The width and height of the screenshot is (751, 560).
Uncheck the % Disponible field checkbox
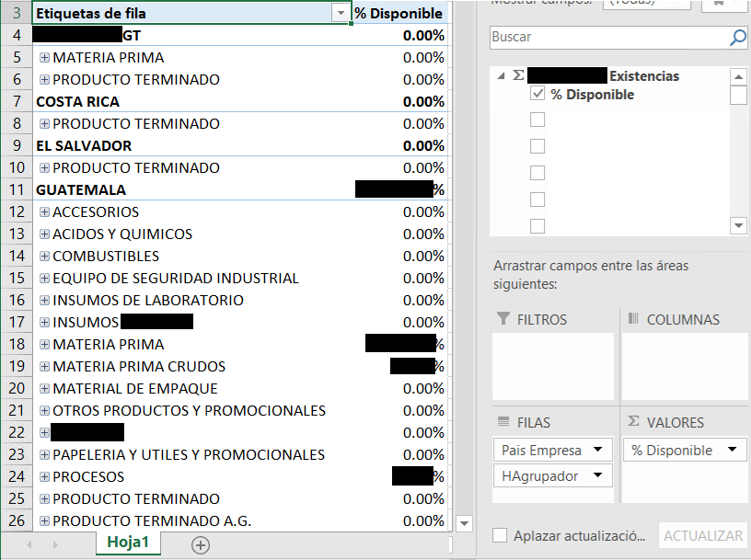(x=537, y=94)
